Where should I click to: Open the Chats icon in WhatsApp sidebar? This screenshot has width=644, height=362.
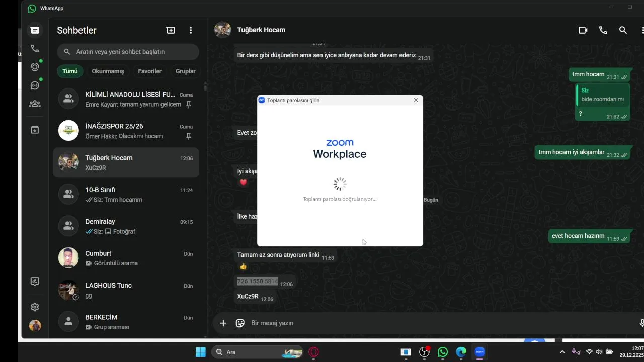click(35, 30)
